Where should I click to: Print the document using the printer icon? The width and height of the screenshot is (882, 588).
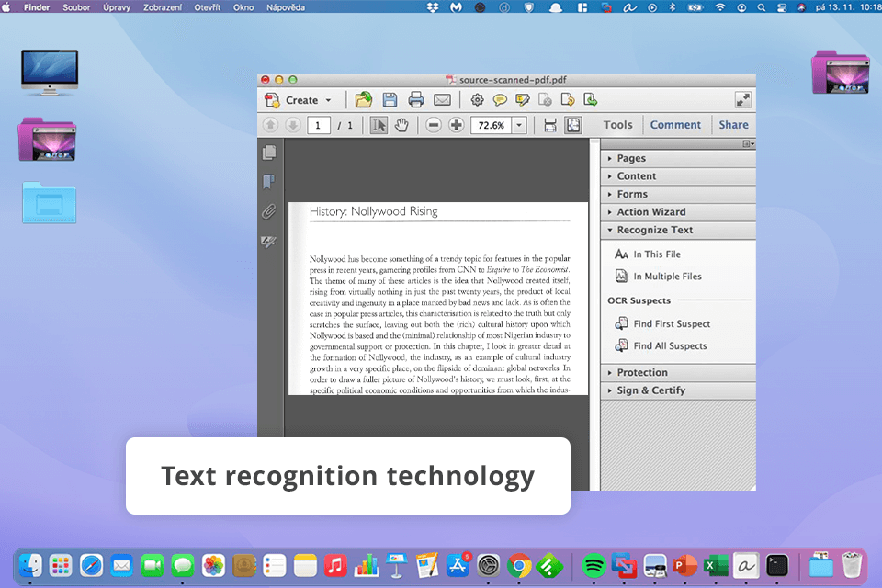pyautogui.click(x=416, y=100)
